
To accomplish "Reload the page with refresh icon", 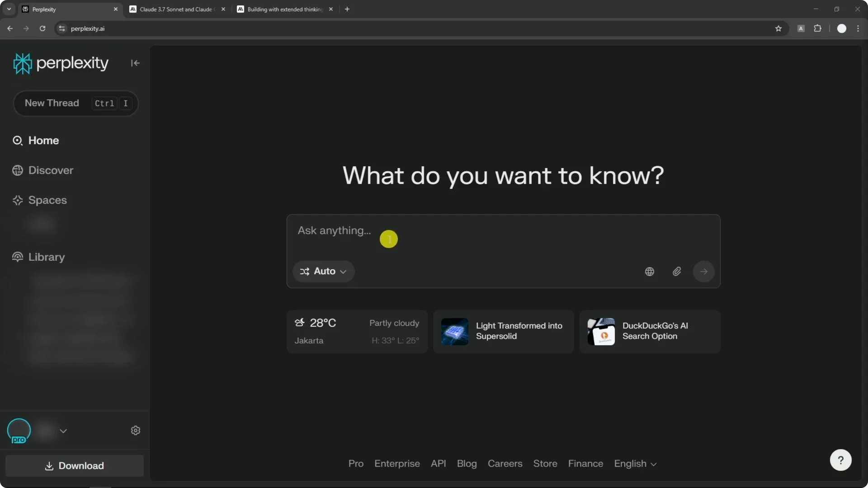I will (x=42, y=28).
